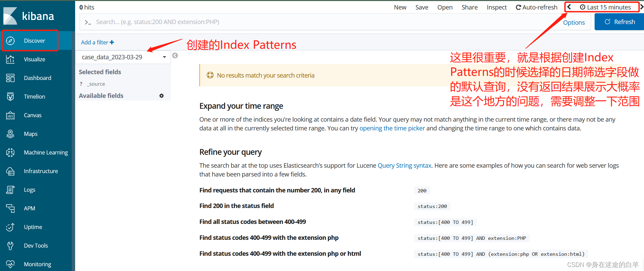The image size is (644, 271).
Task: Open the Infrastructure icon
Action: [x=10, y=171]
